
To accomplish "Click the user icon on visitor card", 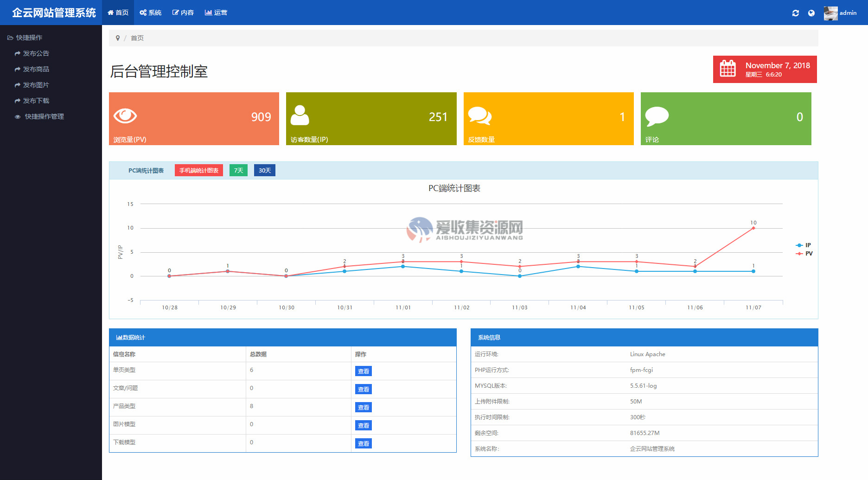I will click(x=300, y=115).
